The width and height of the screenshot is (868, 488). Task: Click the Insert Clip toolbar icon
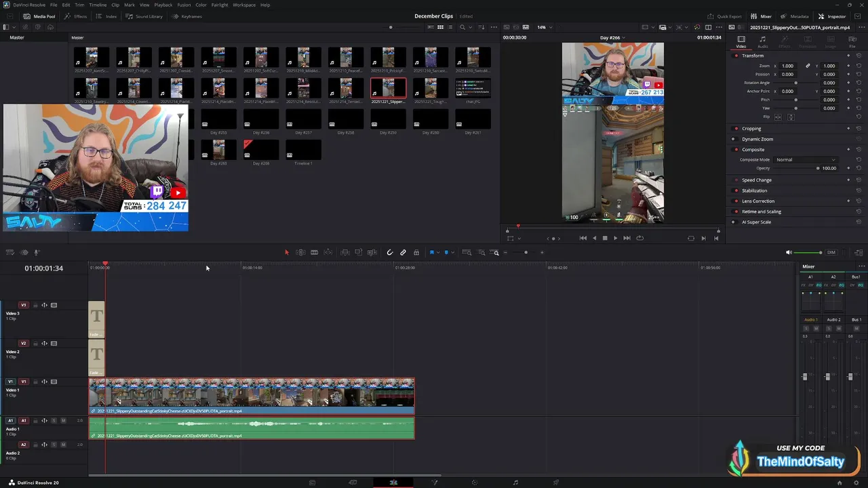pos(345,252)
